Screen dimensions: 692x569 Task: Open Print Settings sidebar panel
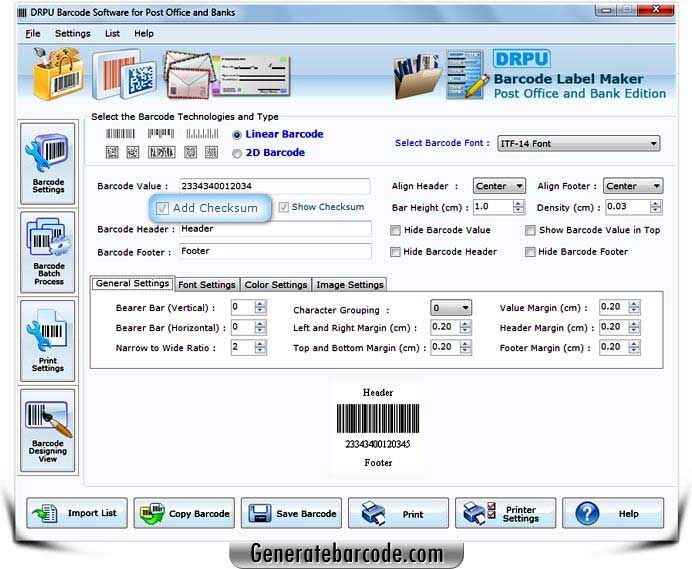[x=48, y=341]
